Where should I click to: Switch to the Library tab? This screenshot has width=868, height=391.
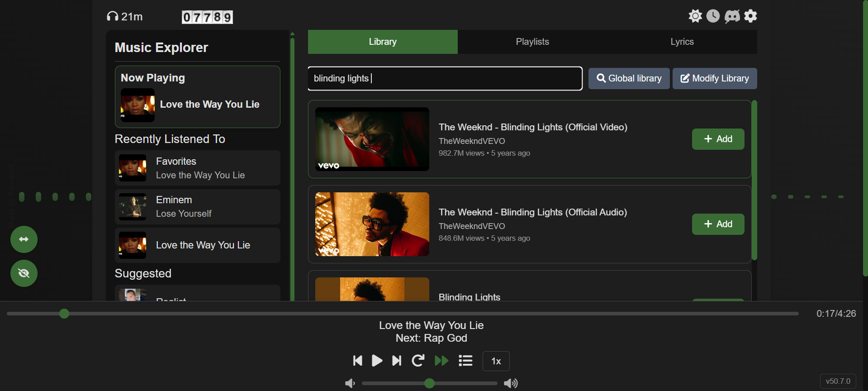pos(383,42)
